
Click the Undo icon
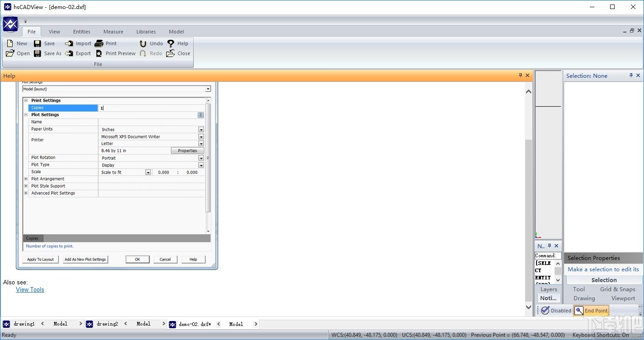click(x=144, y=43)
